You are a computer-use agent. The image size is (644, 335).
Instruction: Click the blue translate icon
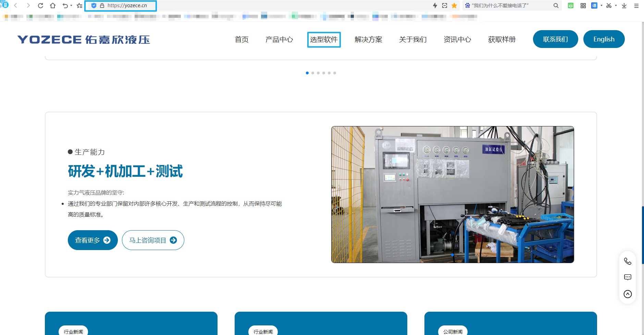click(x=594, y=5)
